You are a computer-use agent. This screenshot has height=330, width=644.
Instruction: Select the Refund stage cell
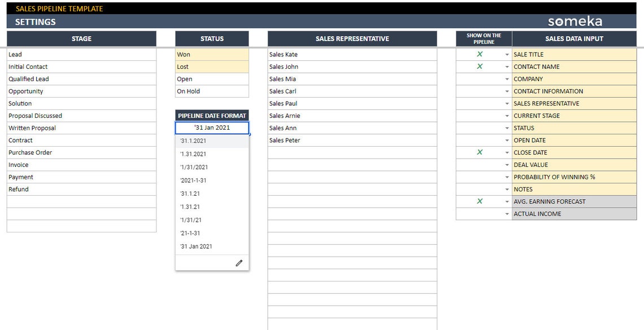pyautogui.click(x=81, y=189)
